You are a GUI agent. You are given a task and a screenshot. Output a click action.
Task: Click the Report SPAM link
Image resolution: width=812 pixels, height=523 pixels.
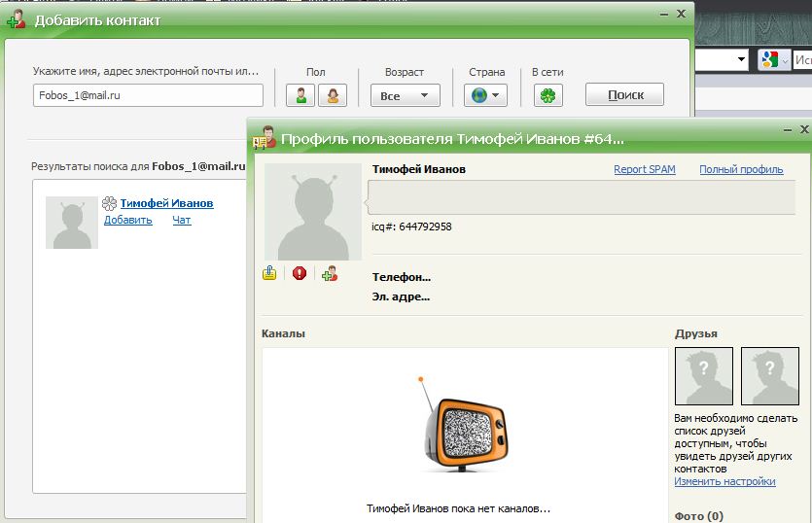click(644, 169)
